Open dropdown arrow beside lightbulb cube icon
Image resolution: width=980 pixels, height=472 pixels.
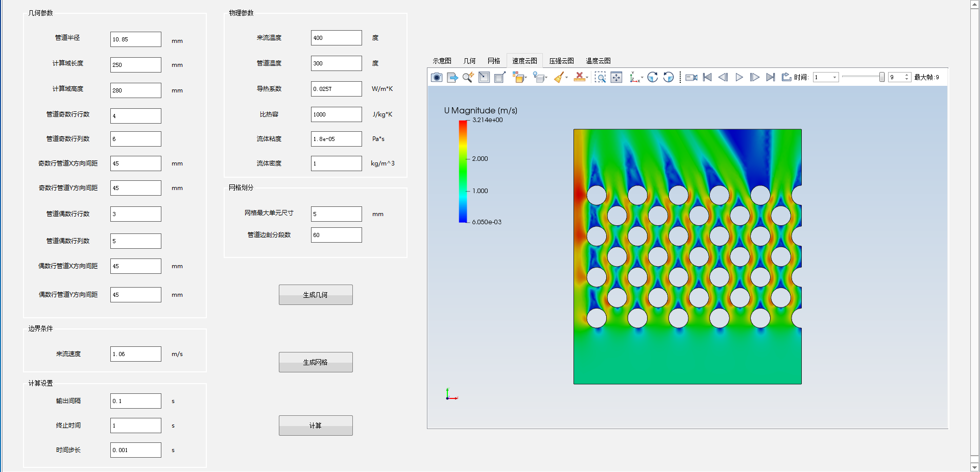(546, 78)
